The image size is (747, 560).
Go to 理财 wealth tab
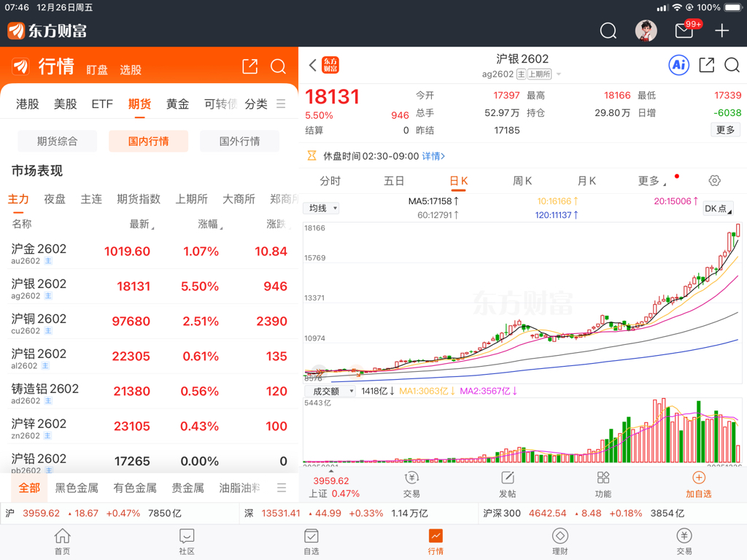coord(560,542)
